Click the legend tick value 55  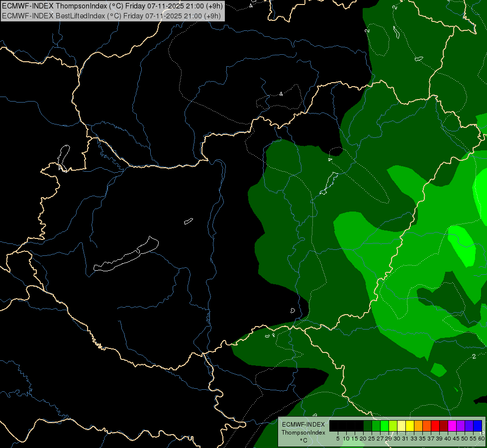[x=473, y=439]
